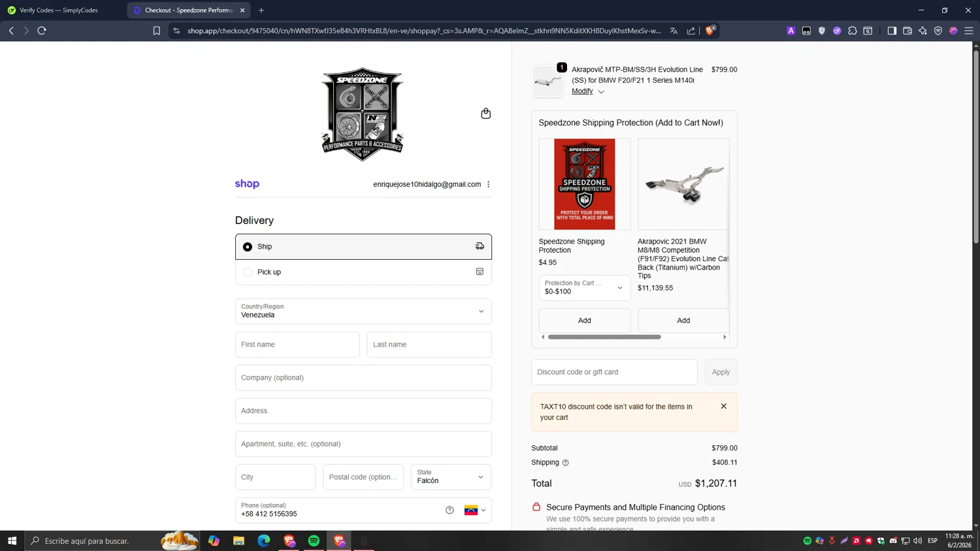Image resolution: width=980 pixels, height=551 pixels.
Task: Open the Protection by Cart dropdown
Action: 584,288
